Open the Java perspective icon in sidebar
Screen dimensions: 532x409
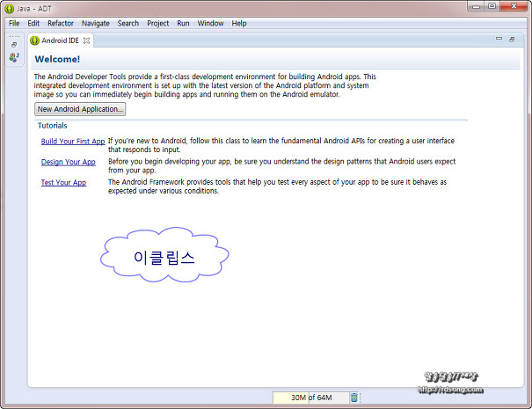[14, 57]
